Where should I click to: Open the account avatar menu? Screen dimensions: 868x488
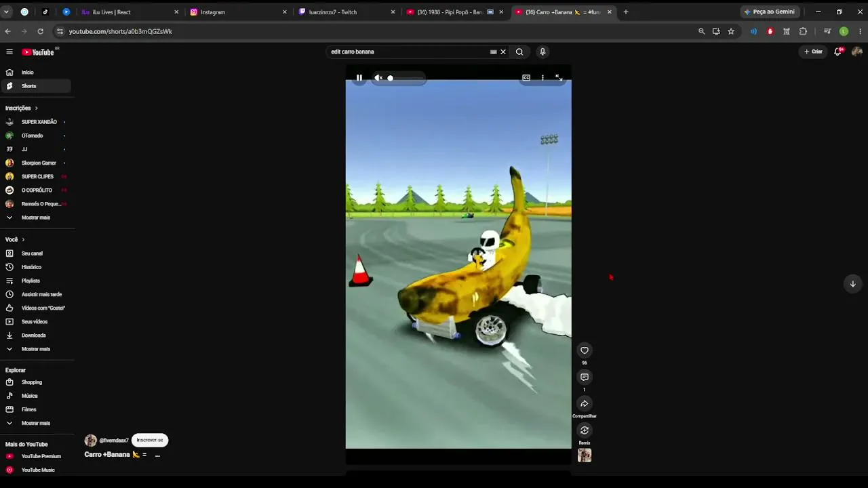pyautogui.click(x=856, y=52)
